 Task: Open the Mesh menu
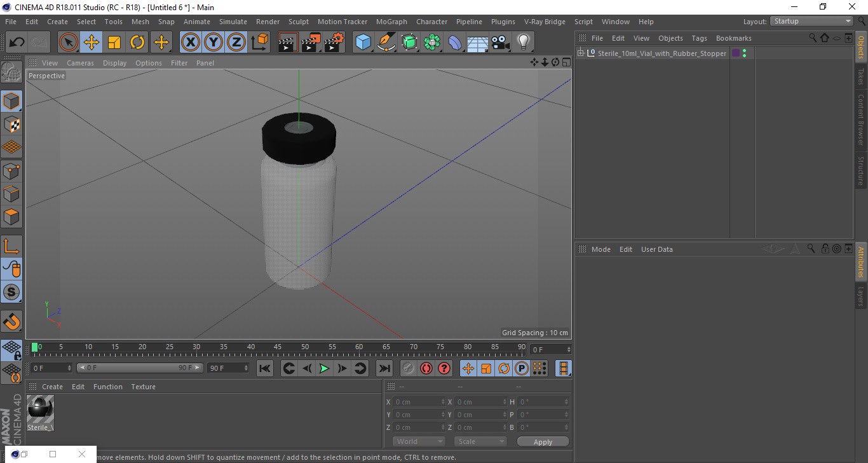140,22
